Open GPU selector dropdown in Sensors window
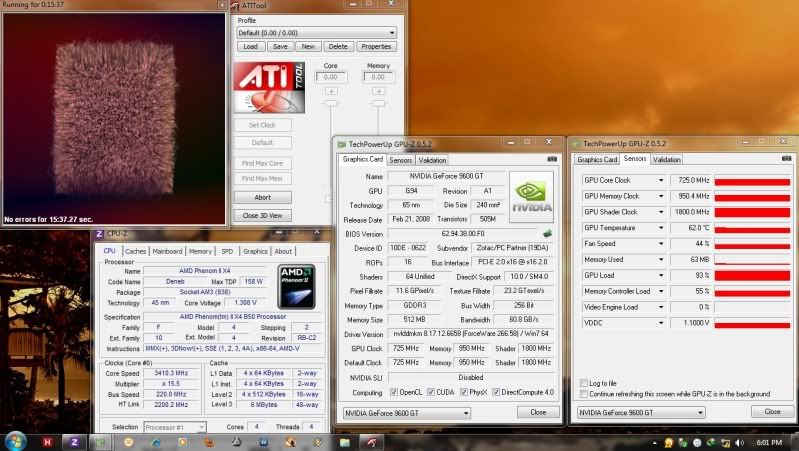 tap(641, 412)
